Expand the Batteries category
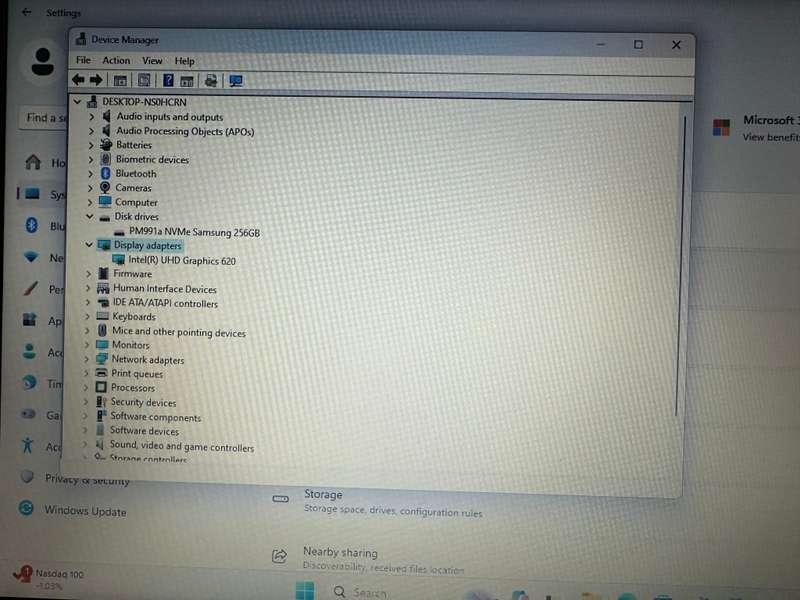Image resolution: width=800 pixels, height=600 pixels. 91,145
